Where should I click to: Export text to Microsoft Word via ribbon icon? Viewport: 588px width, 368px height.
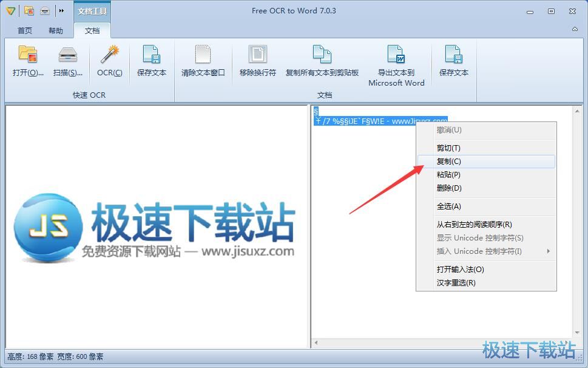point(396,60)
